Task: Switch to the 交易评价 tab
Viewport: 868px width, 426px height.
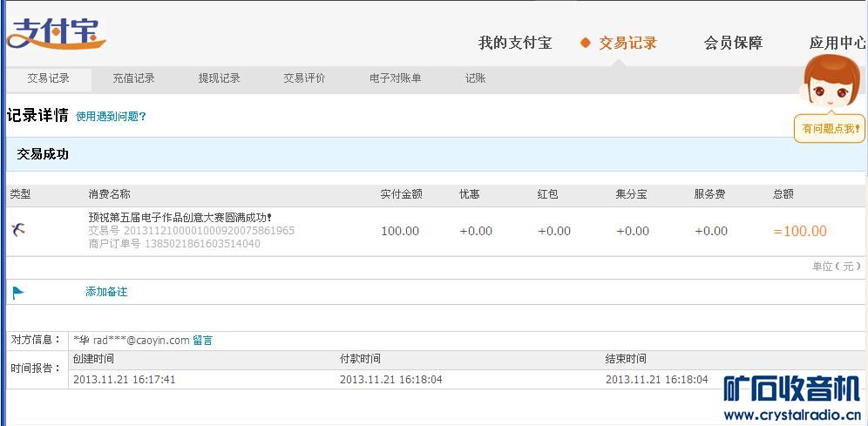Action: coord(304,78)
